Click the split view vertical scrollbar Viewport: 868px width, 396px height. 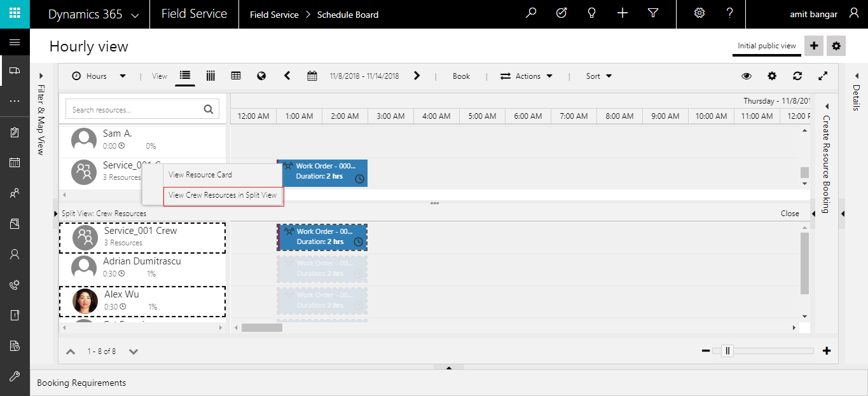pos(804,263)
